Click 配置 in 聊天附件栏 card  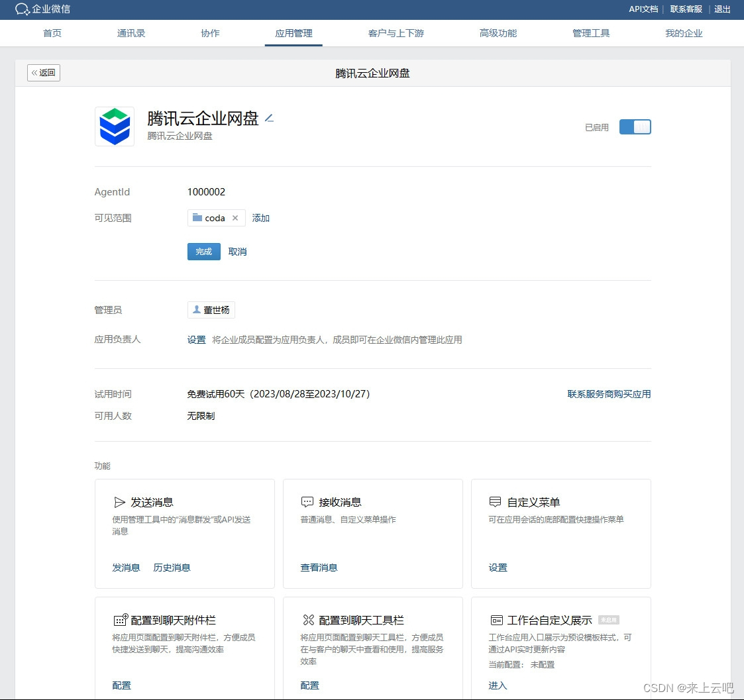pyautogui.click(x=121, y=685)
